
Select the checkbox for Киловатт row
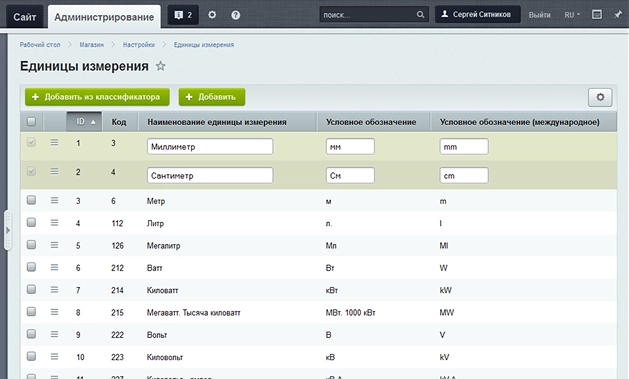pyautogui.click(x=31, y=289)
